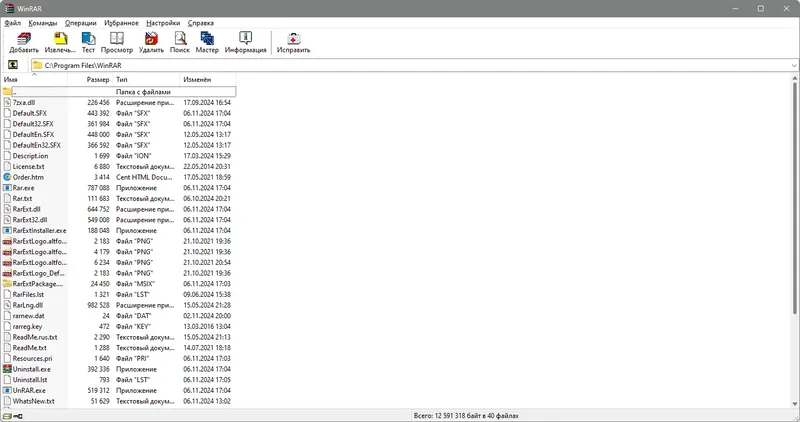Viewport: 800px width, 422px height.
Task: Click the drive icon in status bar
Action: pos(7,416)
